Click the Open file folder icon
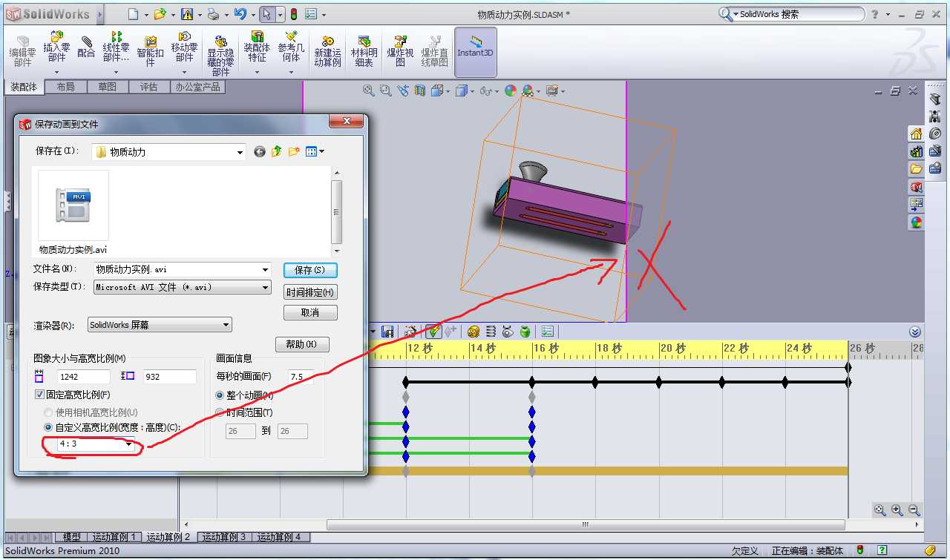Viewport: 950px width, 560px height. click(x=159, y=14)
